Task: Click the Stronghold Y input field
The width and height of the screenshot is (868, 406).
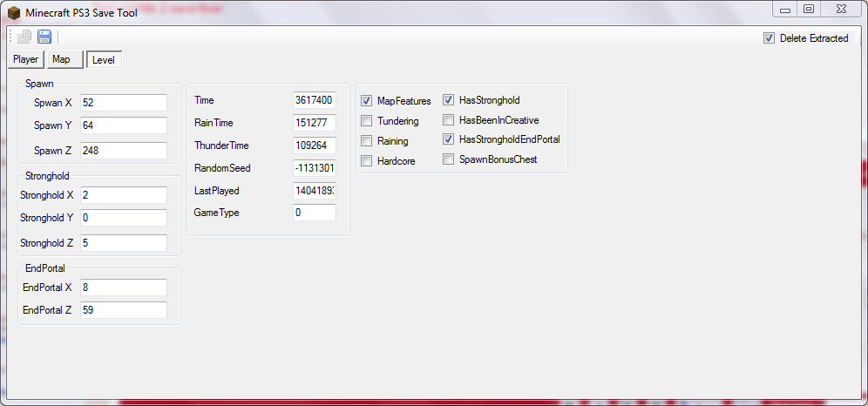Action: pyautogui.click(x=124, y=218)
